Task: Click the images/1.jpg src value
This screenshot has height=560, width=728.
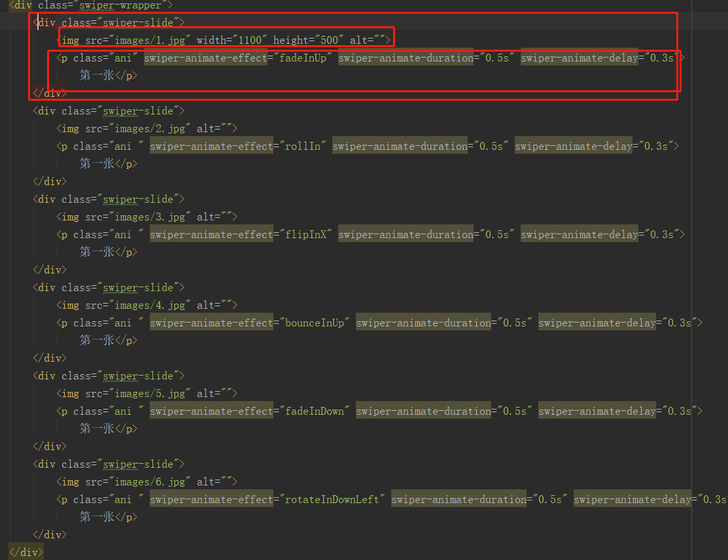Action: click(x=150, y=41)
